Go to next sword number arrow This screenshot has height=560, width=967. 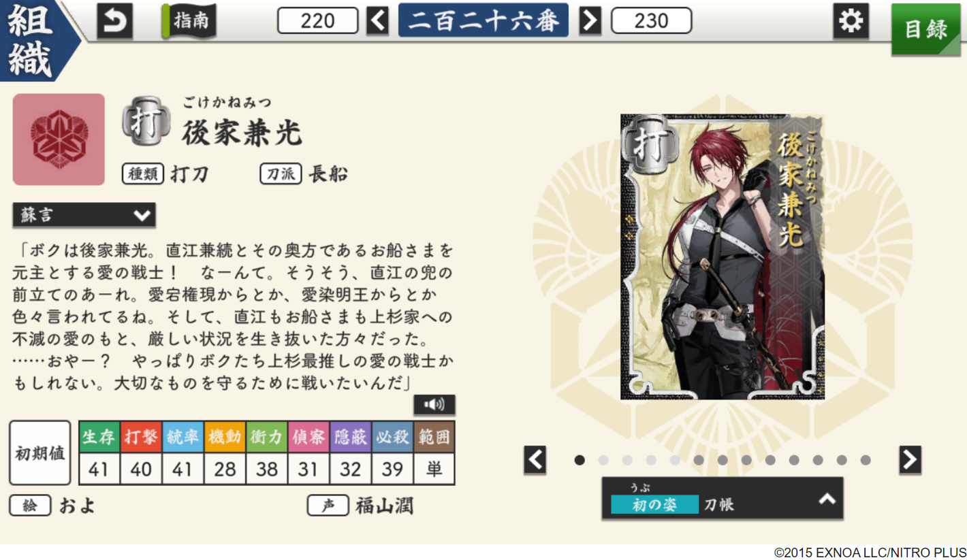(x=590, y=21)
